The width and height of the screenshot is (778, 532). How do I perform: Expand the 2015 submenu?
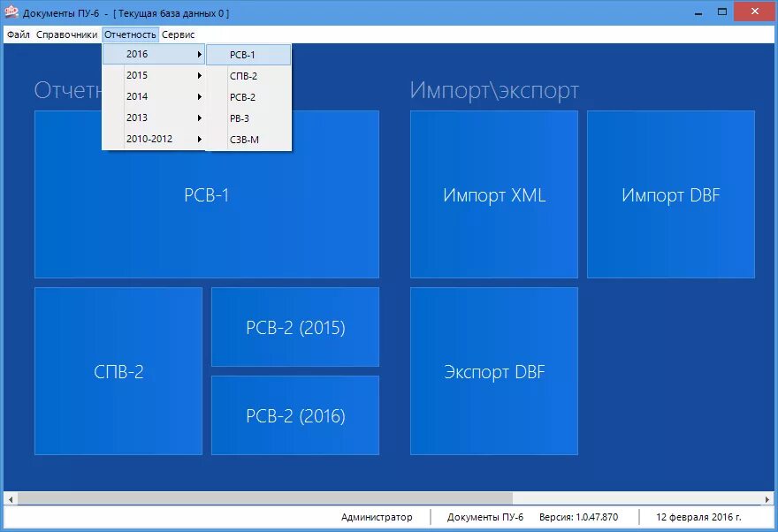click(153, 75)
